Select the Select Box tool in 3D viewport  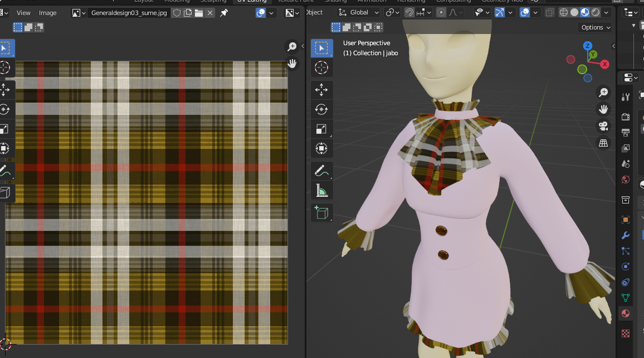[x=321, y=48]
